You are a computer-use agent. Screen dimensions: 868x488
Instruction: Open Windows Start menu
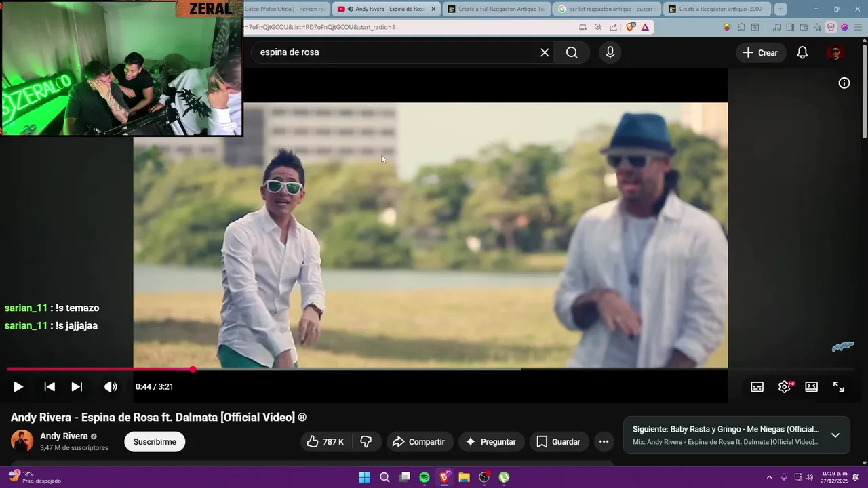click(x=364, y=477)
